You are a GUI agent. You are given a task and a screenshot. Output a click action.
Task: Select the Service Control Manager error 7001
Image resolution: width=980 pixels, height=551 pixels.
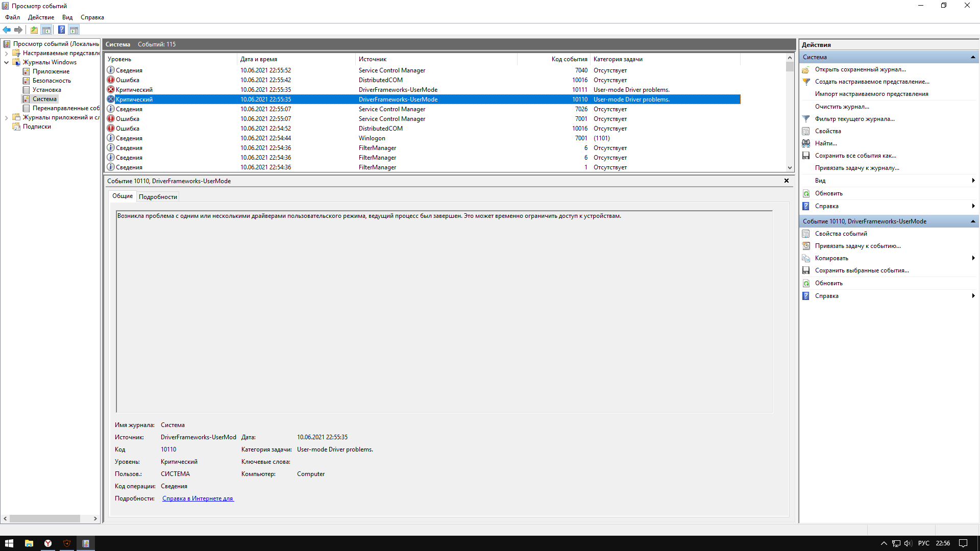coord(423,119)
